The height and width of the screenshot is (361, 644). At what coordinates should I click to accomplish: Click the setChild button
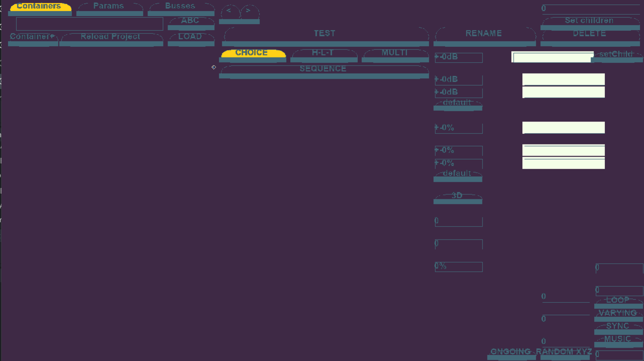click(617, 57)
